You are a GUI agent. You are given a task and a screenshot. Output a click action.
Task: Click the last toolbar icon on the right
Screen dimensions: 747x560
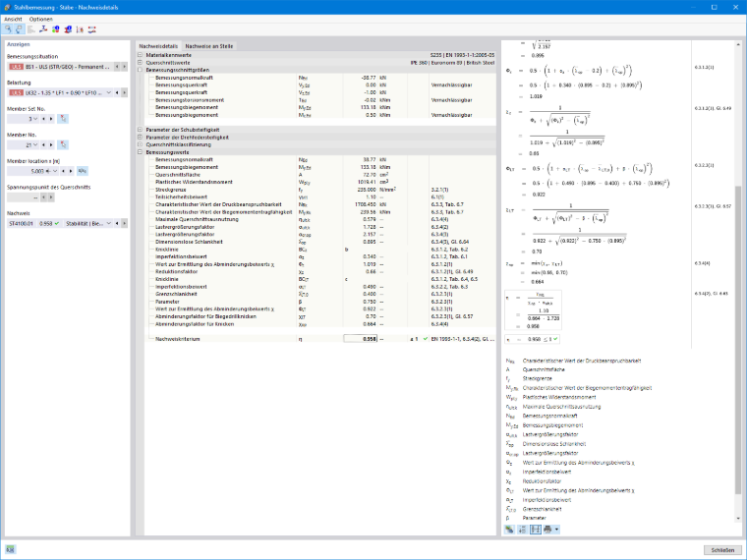(92, 29)
